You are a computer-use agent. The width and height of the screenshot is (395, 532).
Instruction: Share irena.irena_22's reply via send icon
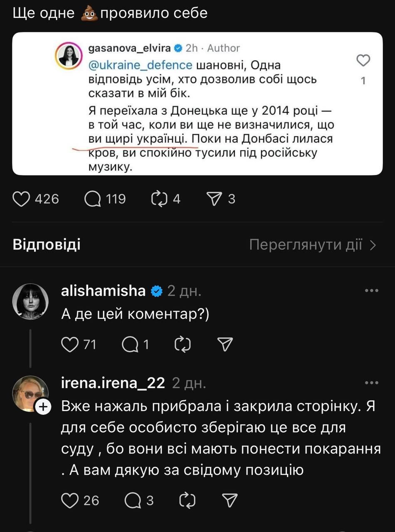(230, 500)
